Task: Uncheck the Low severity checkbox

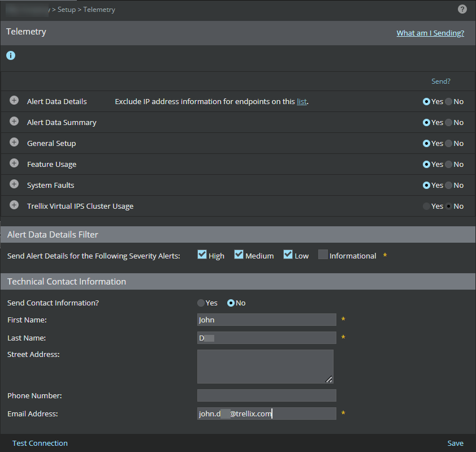Action: click(288, 254)
